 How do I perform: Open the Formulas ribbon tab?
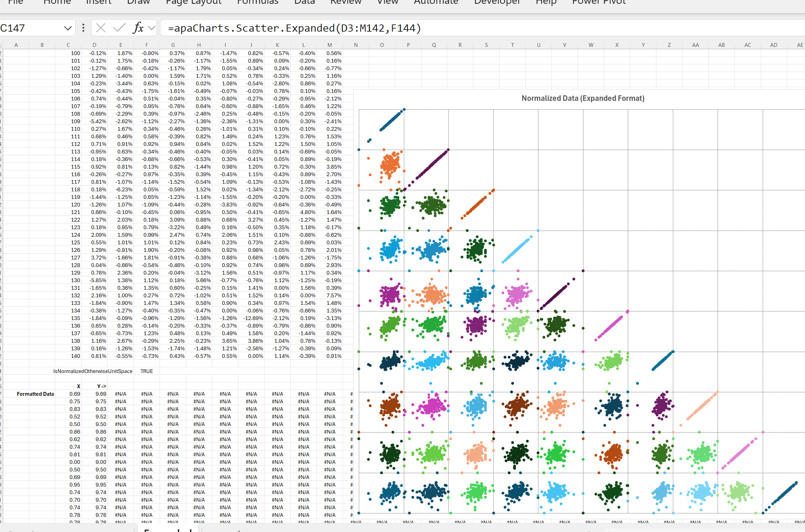click(258, 2)
